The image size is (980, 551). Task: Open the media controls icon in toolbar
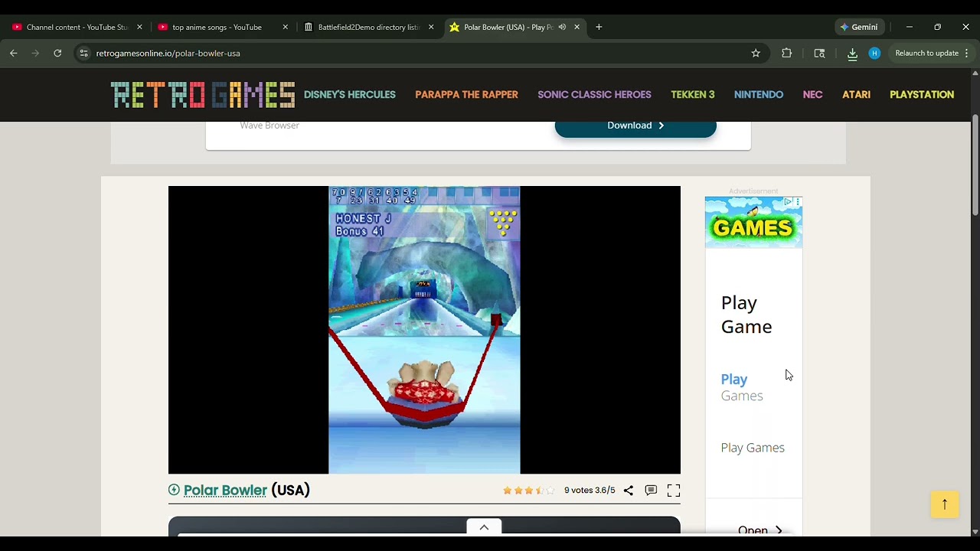coord(819,53)
